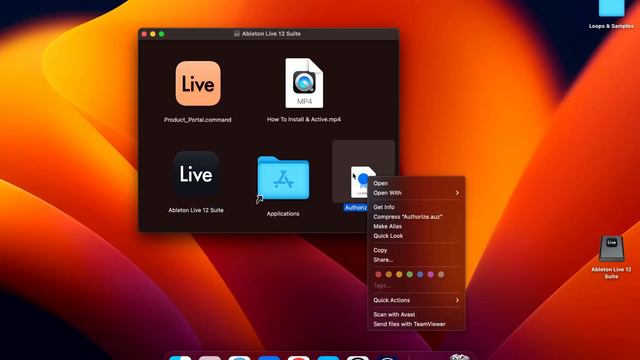Open the Loops & Samples desktop folder
640x360 pixels.
click(x=611, y=8)
